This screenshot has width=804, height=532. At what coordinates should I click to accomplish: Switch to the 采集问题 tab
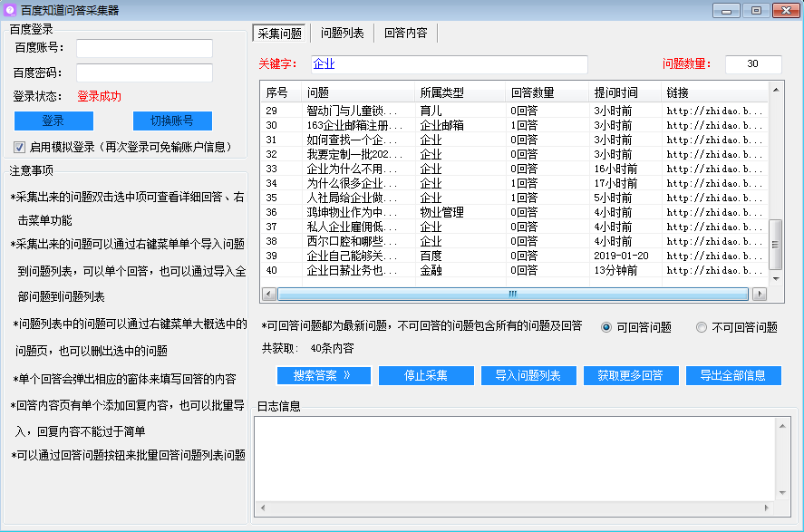tap(279, 34)
